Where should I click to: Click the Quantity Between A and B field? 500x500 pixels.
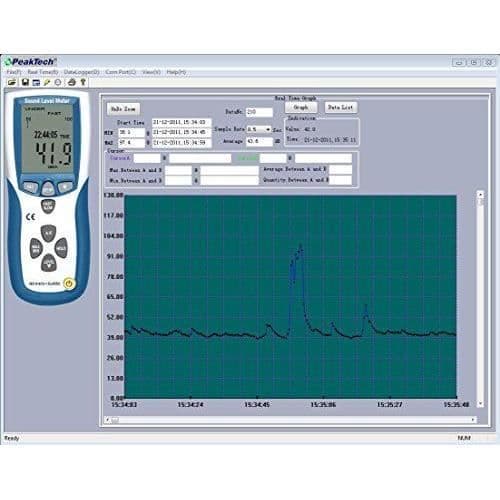pyautogui.click(x=341, y=180)
